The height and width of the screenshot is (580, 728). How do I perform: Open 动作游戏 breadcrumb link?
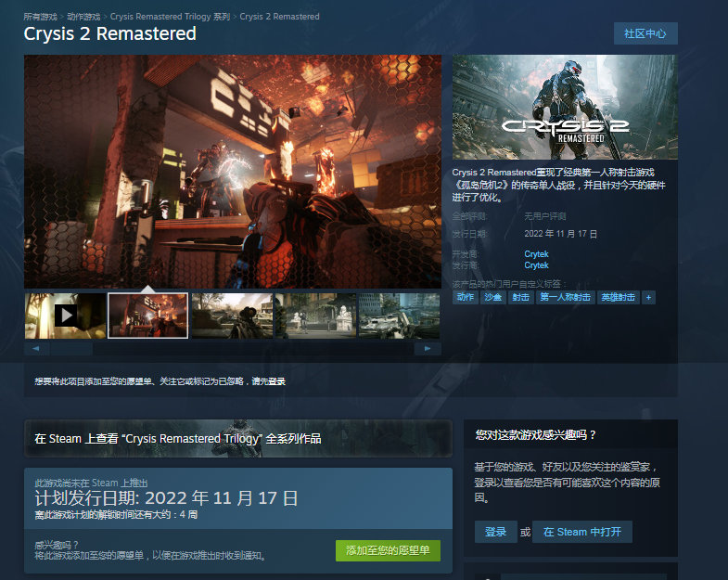(x=83, y=17)
